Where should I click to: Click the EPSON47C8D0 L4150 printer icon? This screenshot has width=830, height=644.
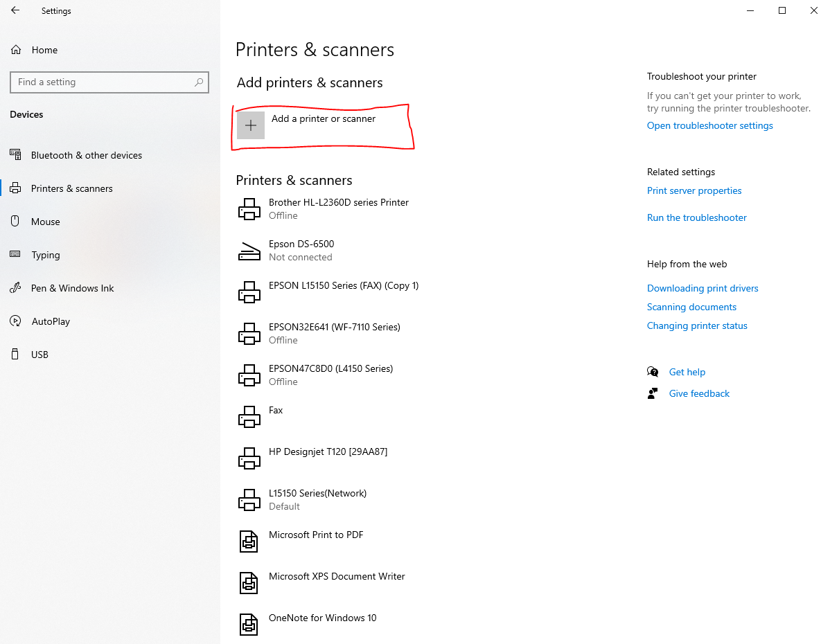[x=249, y=375]
